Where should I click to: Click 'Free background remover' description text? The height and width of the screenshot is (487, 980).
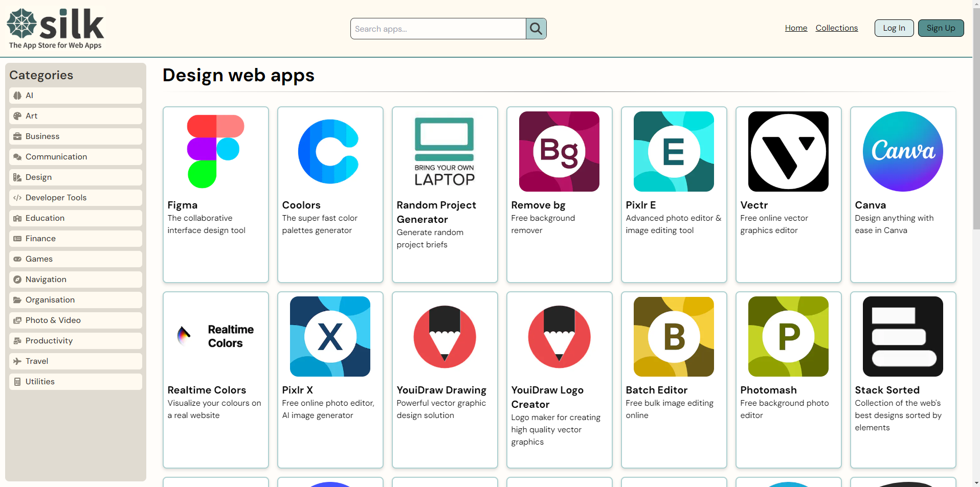point(543,224)
